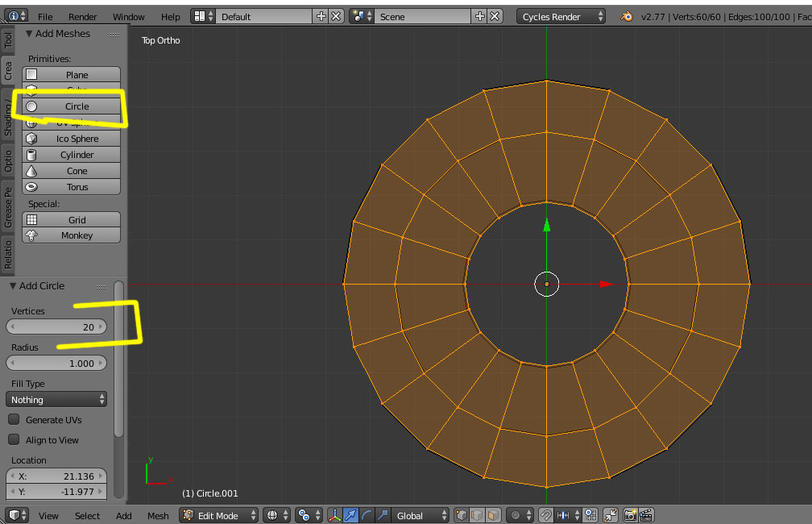Open the Edit Mode selector dropdown
This screenshot has height=524, width=812.
pos(219,515)
